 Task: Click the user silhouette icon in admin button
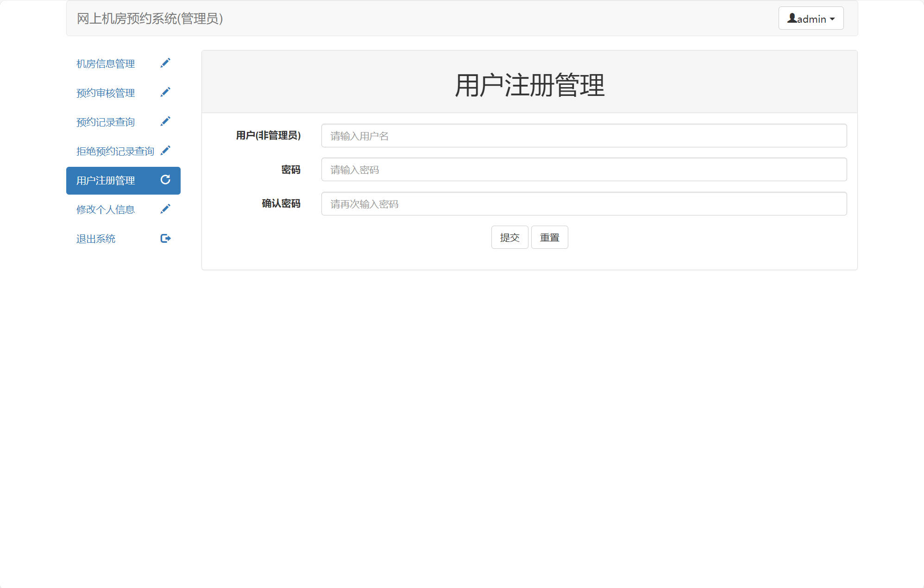792,18
